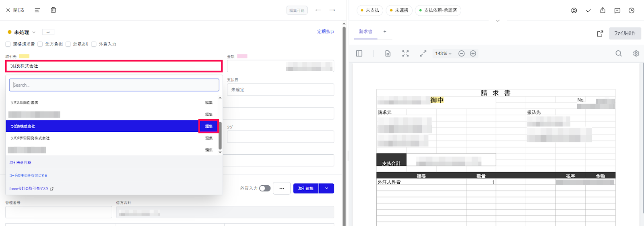The height and width of the screenshot is (226, 644).
Task: Open freee会計の取引先マスタ link
Action: pyautogui.click(x=31, y=189)
